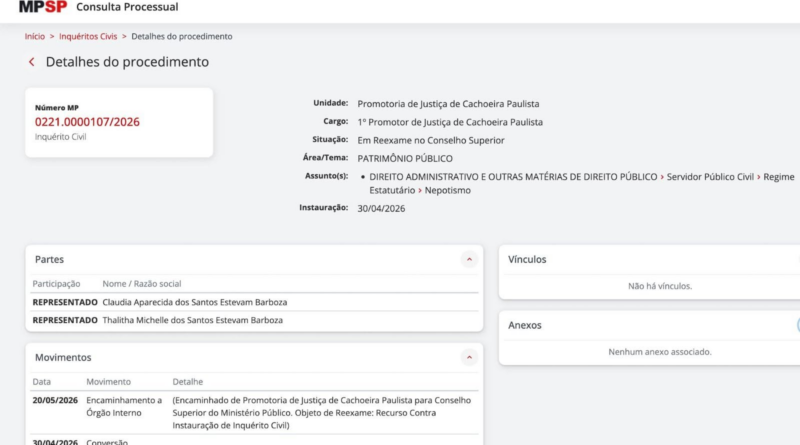The image size is (800, 445).
Task: Select the Promotoria de Justiça de Cachoeira Paulista unit
Action: pos(448,104)
